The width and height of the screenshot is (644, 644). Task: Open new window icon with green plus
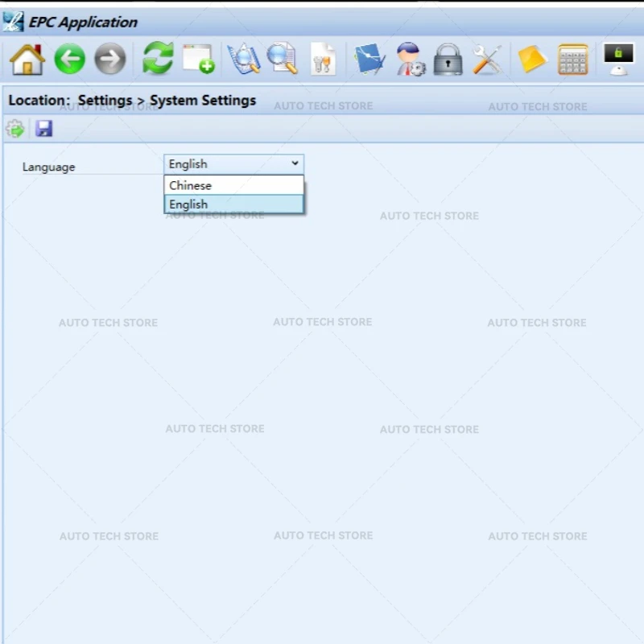pos(199,59)
